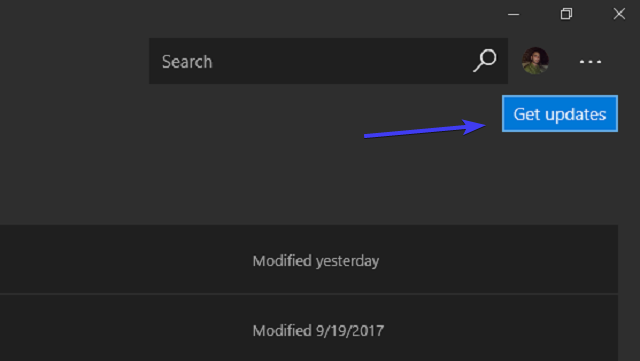Click the word Search in the search box
Image resolution: width=640 pixels, height=361 pixels.
pyautogui.click(x=187, y=62)
